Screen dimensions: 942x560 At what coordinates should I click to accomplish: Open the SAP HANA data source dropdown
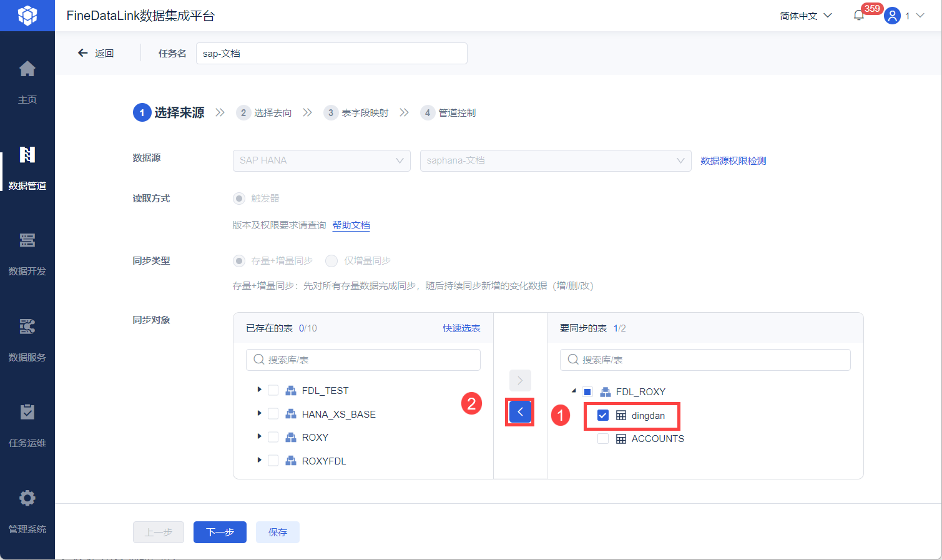pos(321,160)
